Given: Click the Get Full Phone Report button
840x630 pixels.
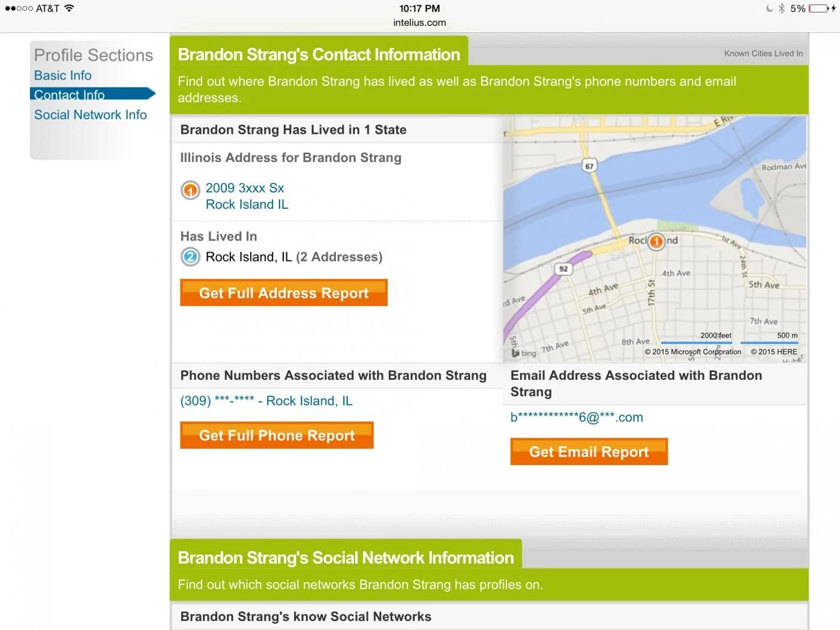Looking at the screenshot, I should coord(277,435).
